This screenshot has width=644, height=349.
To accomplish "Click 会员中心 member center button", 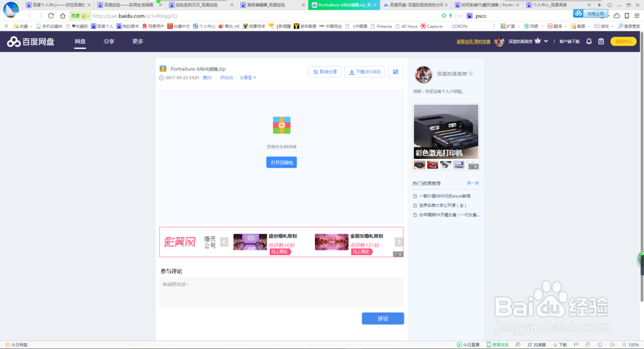I will pyautogui.click(x=623, y=41).
